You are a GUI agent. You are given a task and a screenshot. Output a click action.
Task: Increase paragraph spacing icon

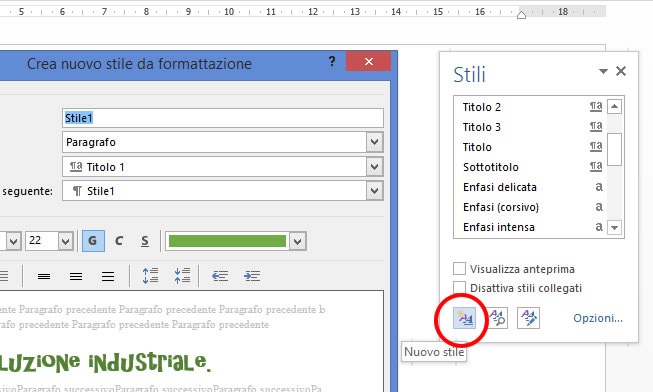tap(150, 276)
